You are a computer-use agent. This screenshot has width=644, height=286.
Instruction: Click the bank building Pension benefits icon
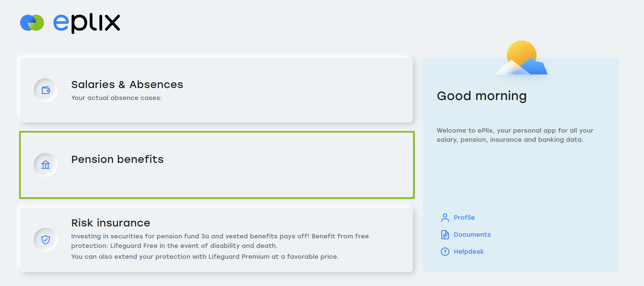click(46, 165)
